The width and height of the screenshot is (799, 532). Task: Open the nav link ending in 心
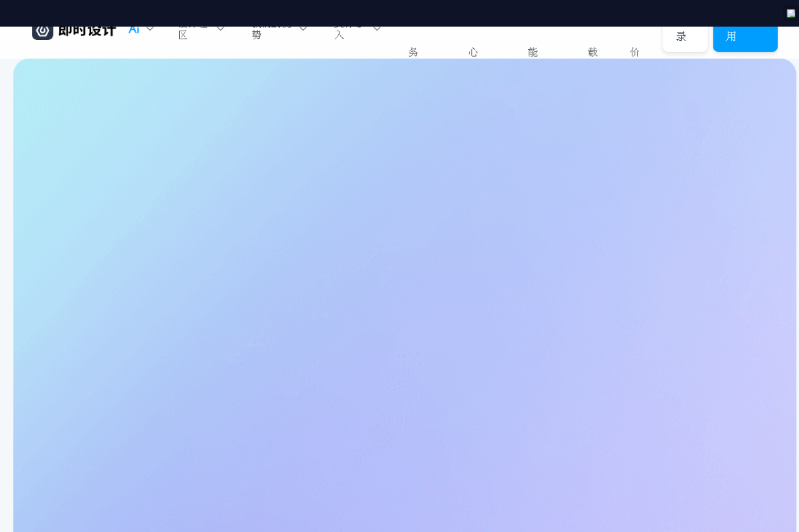pyautogui.click(x=473, y=52)
